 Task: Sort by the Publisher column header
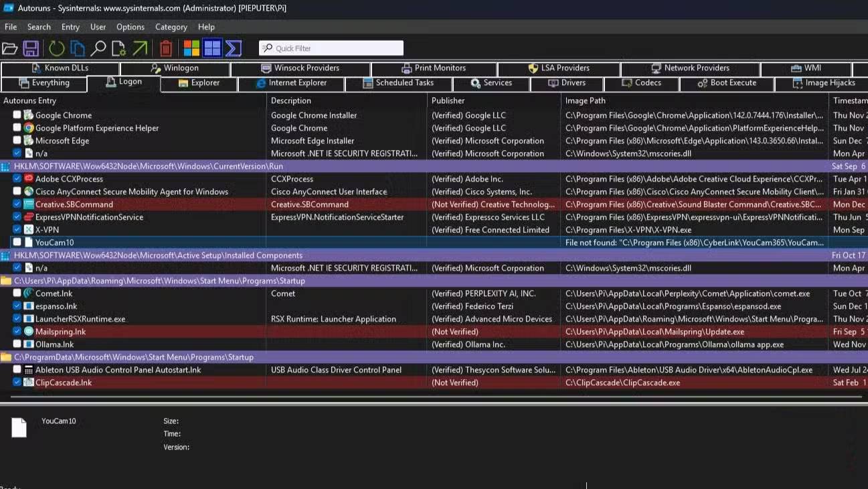[x=448, y=100]
